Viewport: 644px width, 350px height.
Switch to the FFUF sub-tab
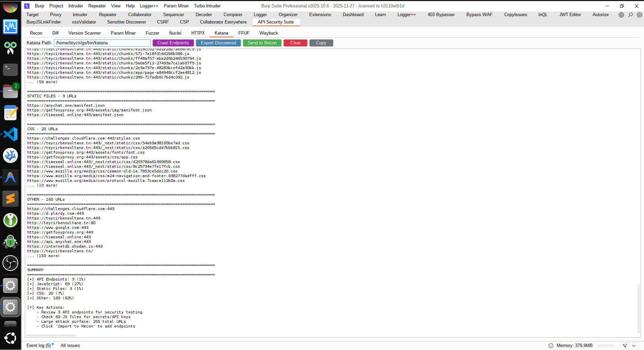point(244,33)
